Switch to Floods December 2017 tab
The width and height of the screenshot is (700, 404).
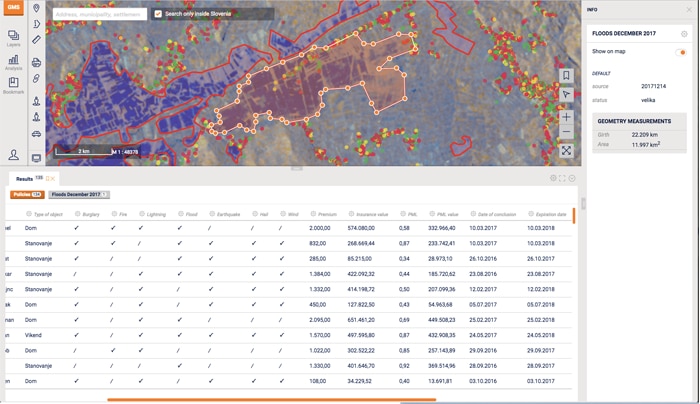pyautogui.click(x=78, y=195)
